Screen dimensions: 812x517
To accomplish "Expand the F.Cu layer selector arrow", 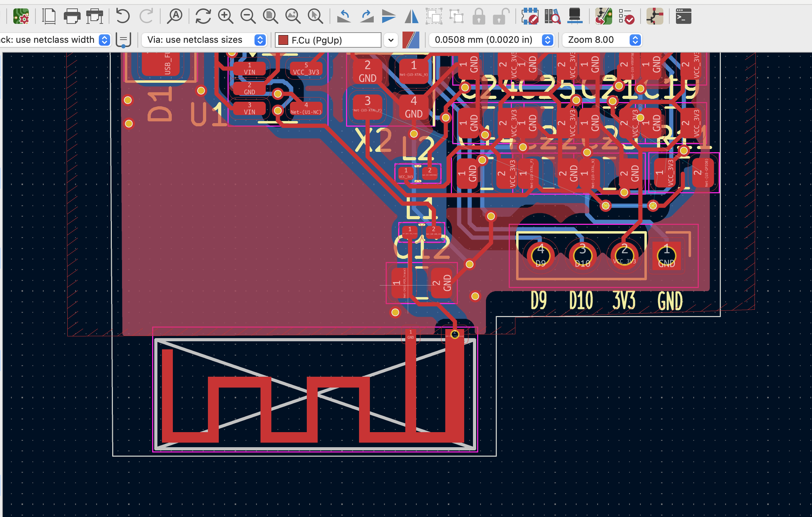I will (391, 40).
